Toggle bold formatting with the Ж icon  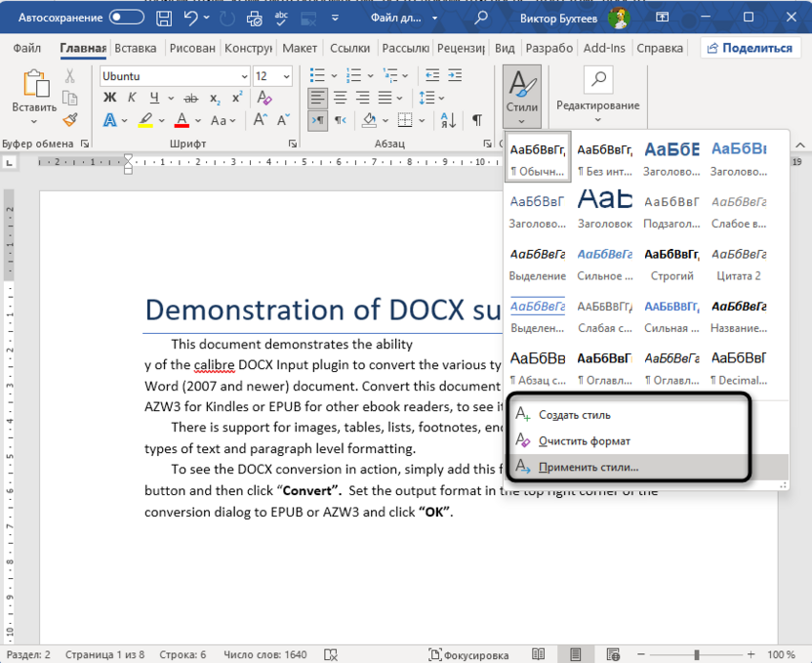(x=110, y=98)
